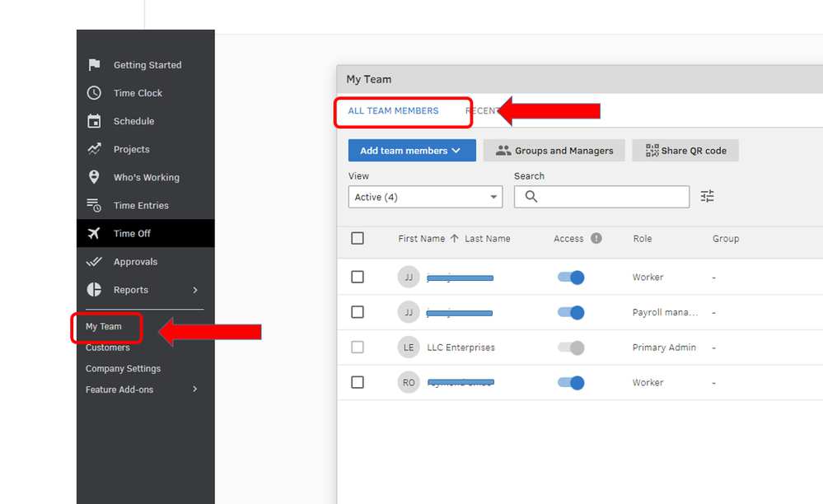The height and width of the screenshot is (504, 823).
Task: Click the Projects chart icon
Action: click(94, 149)
